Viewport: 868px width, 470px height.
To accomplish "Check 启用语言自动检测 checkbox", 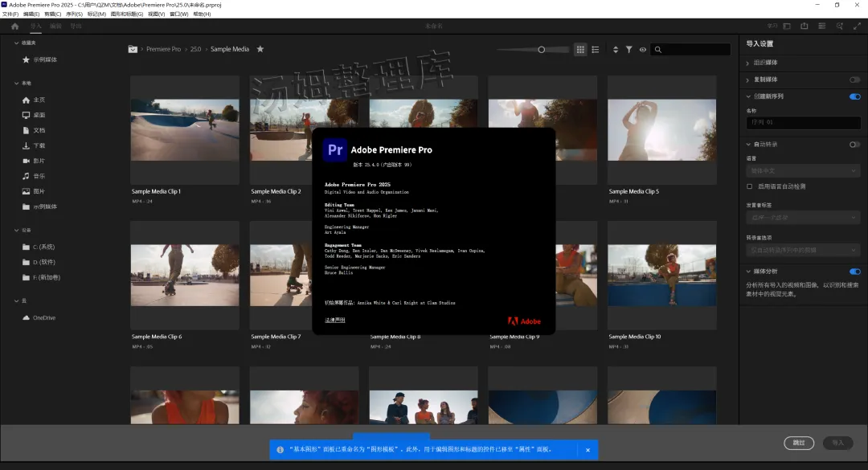I will pyautogui.click(x=750, y=186).
